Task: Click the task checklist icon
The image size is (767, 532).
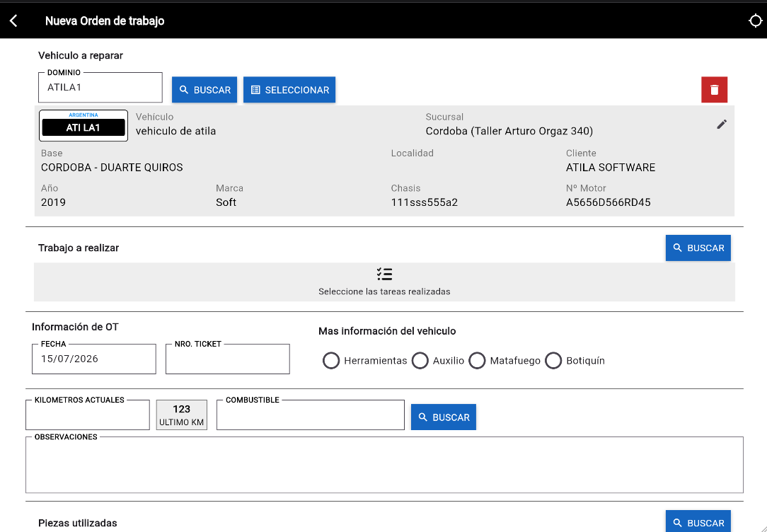Action: [x=384, y=274]
